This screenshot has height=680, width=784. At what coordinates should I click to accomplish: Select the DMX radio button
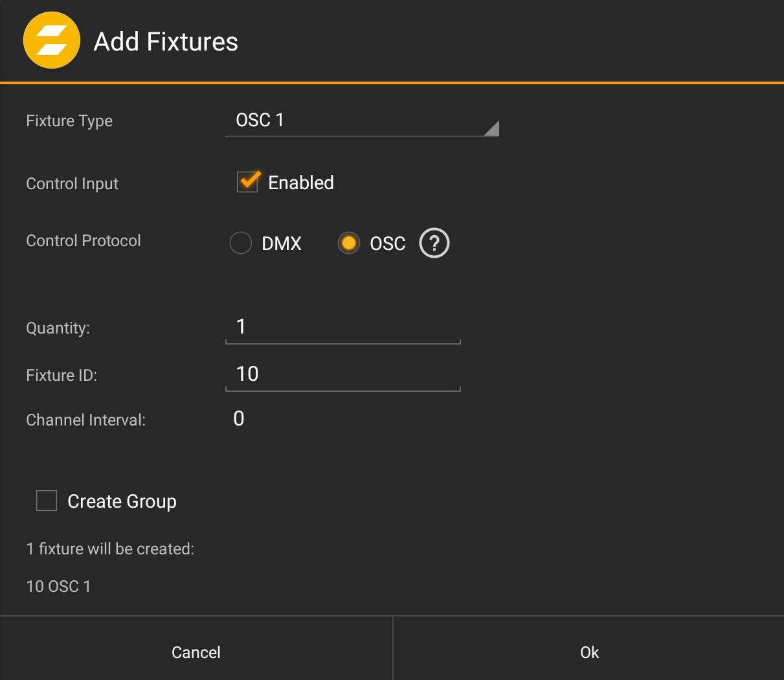tap(241, 244)
